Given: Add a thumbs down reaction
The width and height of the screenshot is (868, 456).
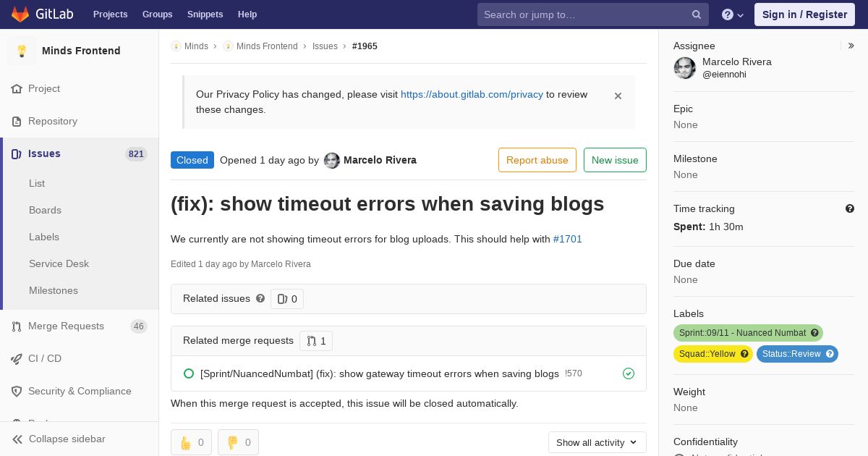Looking at the screenshot, I should click(238, 442).
